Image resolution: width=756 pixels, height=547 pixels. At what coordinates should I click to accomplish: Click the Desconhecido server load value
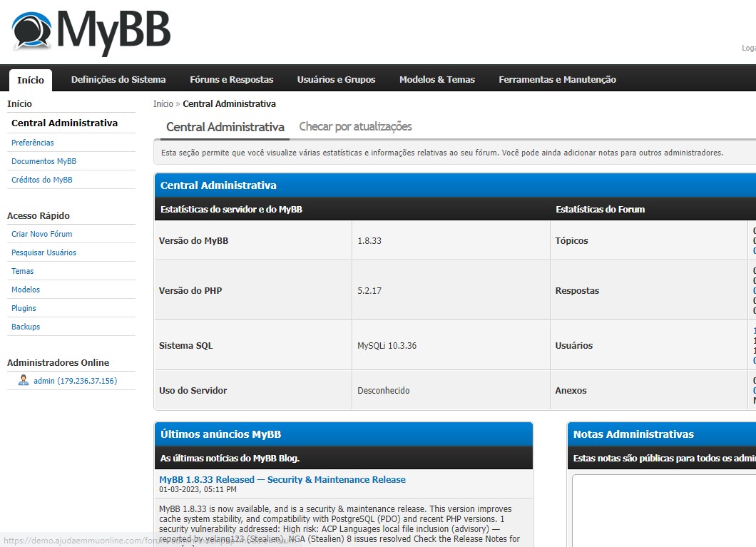tap(383, 390)
